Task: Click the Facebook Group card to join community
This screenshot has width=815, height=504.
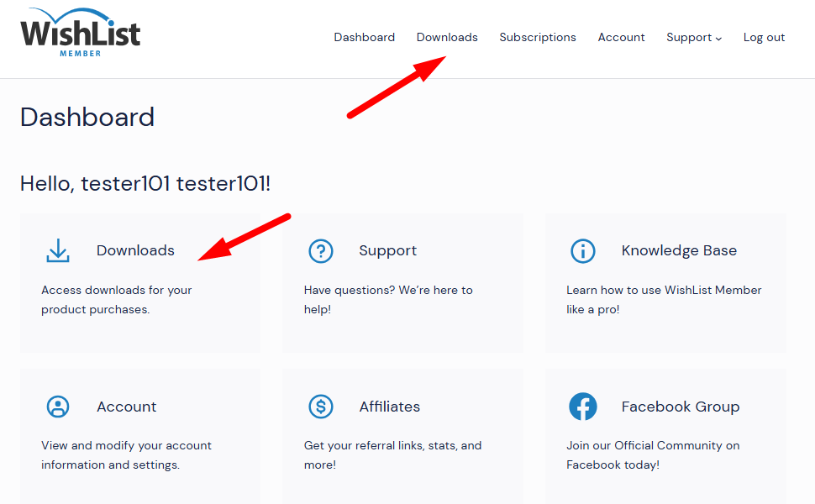Action: click(680, 407)
